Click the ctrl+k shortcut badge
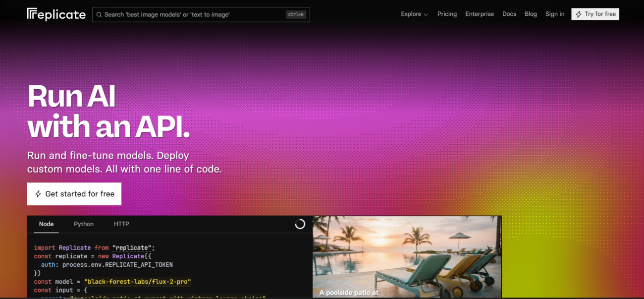Screen dimensions: 644x299 pos(296,15)
